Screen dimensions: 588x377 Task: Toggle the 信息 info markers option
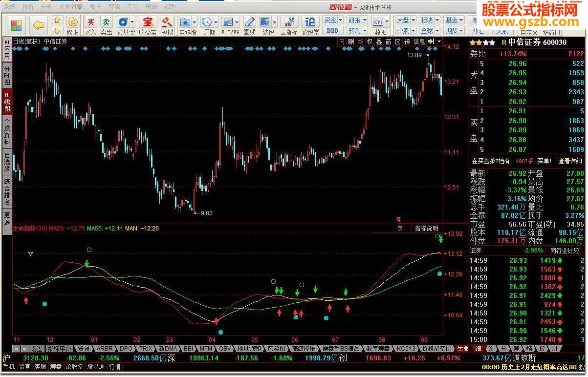click(x=419, y=42)
